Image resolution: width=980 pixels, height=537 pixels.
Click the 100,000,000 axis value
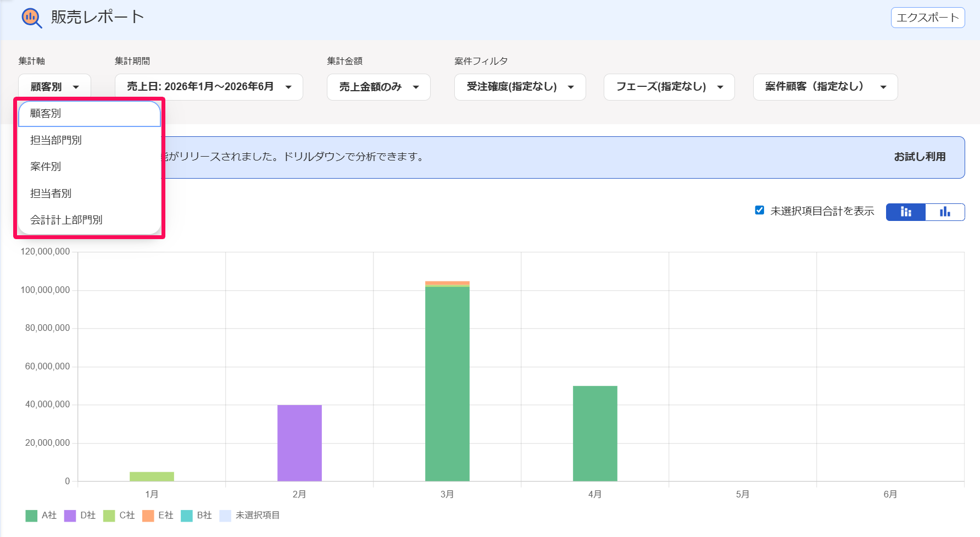pyautogui.click(x=45, y=290)
